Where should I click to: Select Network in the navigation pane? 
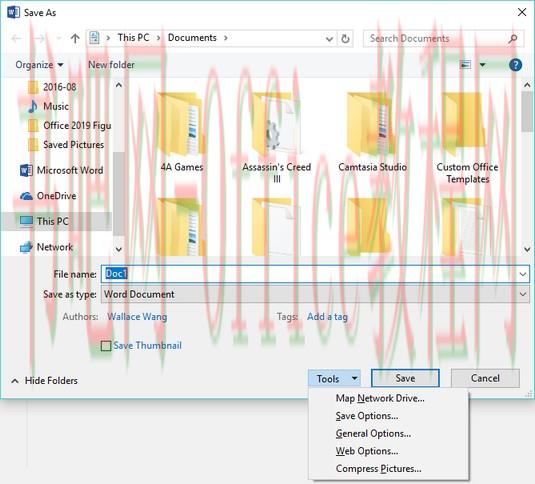click(x=46, y=247)
